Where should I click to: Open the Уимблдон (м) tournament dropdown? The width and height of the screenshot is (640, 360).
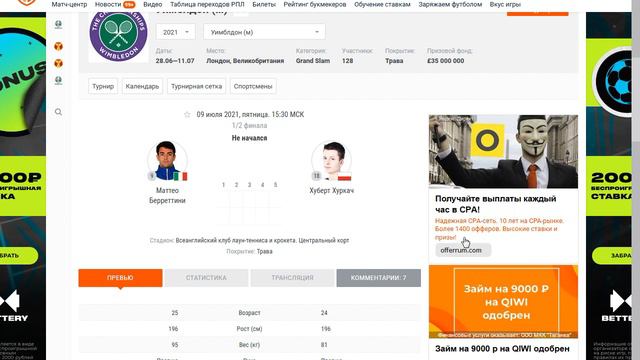click(264, 32)
